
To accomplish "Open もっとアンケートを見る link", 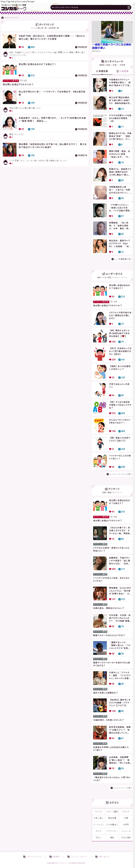I will click(x=121, y=788).
